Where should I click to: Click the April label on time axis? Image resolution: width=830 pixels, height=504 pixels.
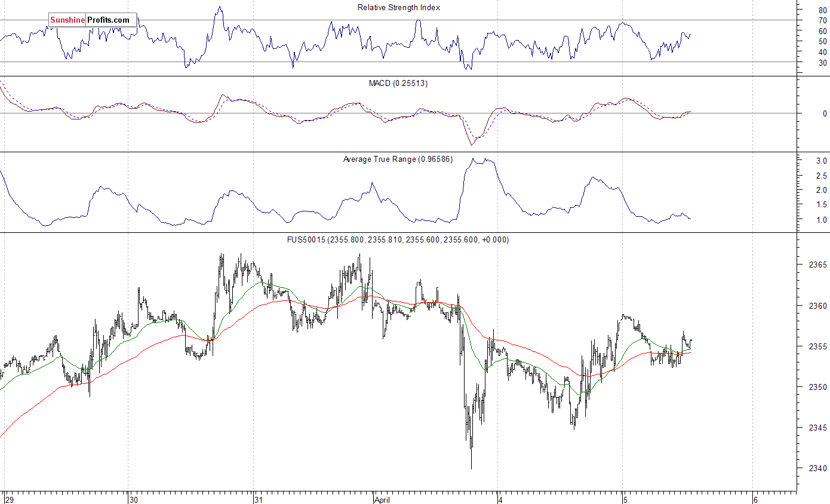point(383,499)
